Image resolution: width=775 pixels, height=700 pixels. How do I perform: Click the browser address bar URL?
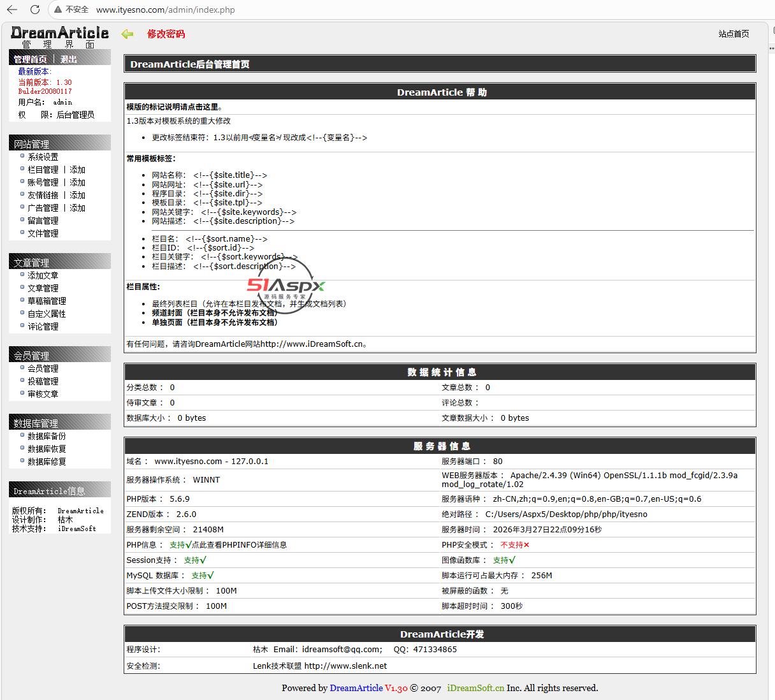pyautogui.click(x=165, y=10)
